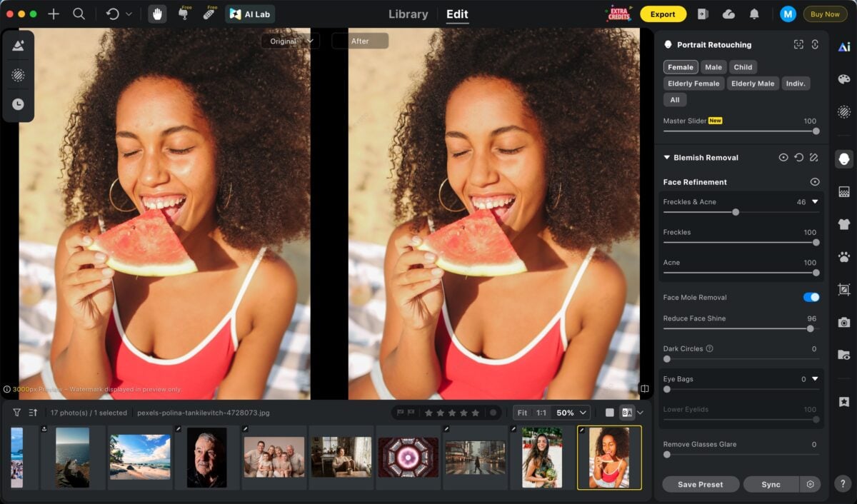Open the sync settings gear icon
This screenshot has width=857, height=504.
click(810, 484)
